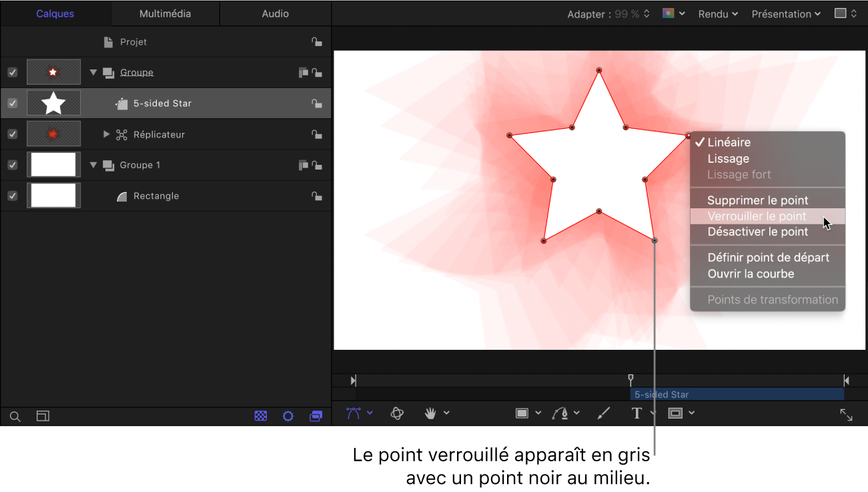Screen dimensions: 868x492
Task: Switch to the Multimédia tab
Action: (x=164, y=13)
